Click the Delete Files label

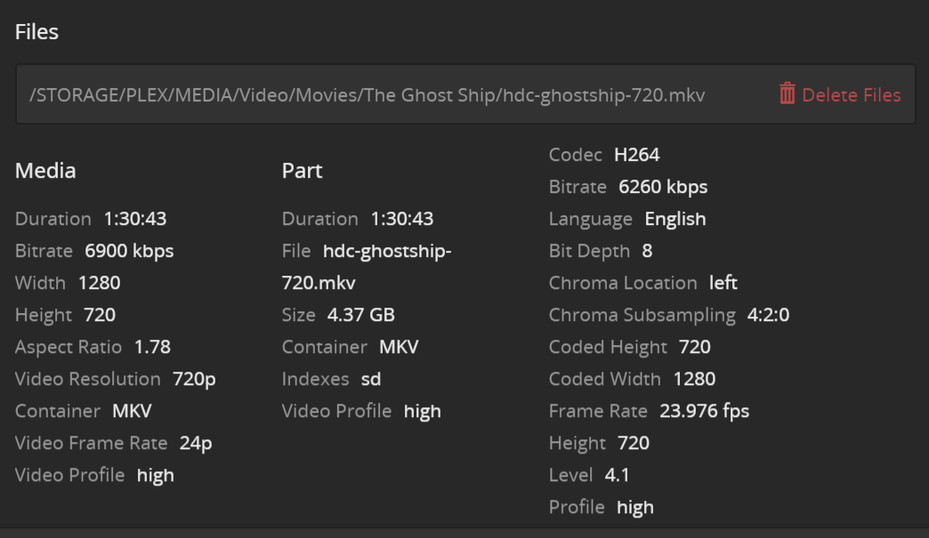coord(851,95)
